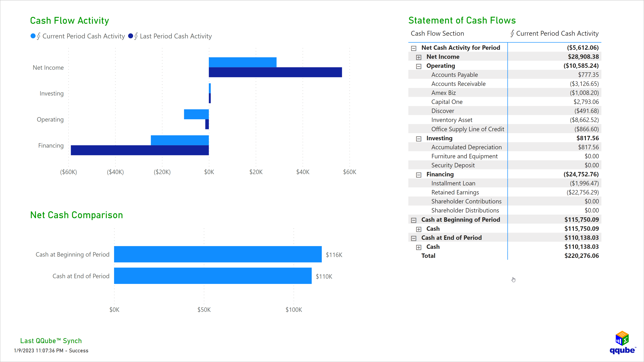Image resolution: width=644 pixels, height=362 pixels.
Task: Click the fx icon beside Current Period Cash Activity legend
Action: point(38,36)
